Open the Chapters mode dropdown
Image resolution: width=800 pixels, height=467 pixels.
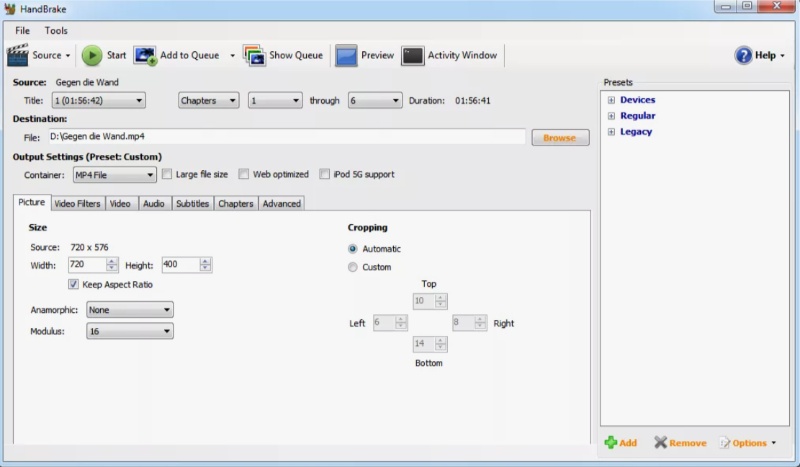pos(208,101)
